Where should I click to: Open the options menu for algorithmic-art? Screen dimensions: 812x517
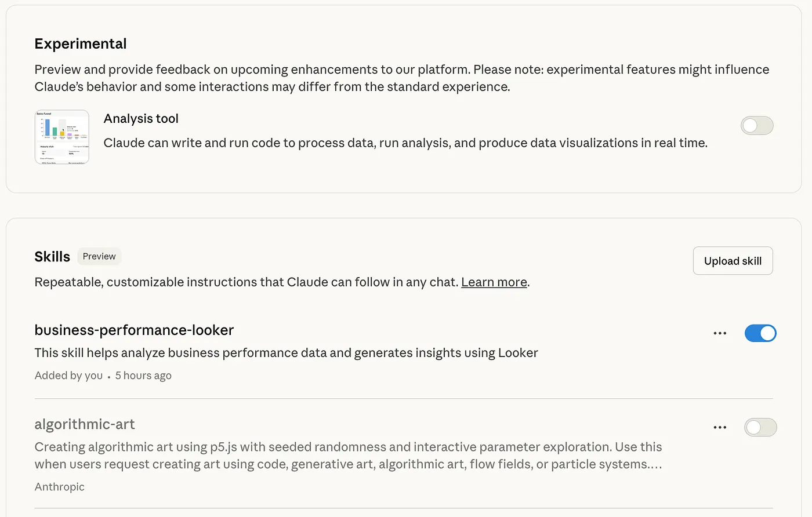(x=720, y=427)
